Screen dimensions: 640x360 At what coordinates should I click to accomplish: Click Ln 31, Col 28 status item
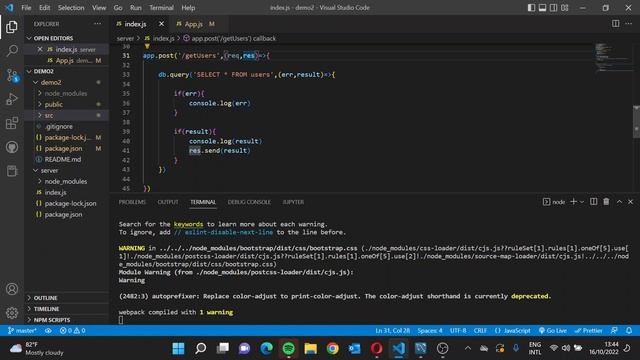click(x=392, y=331)
